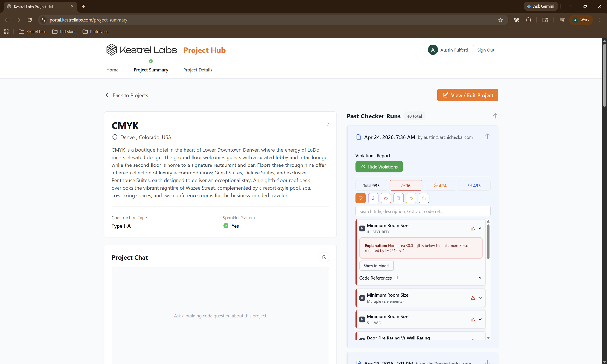Filter violations by accessibility person icon
This screenshot has width=607, height=364.
tap(373, 198)
